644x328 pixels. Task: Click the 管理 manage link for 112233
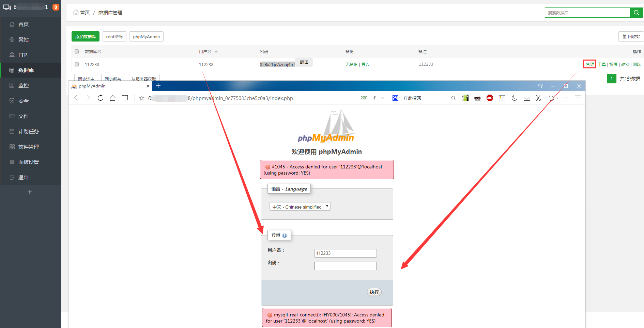coord(590,64)
